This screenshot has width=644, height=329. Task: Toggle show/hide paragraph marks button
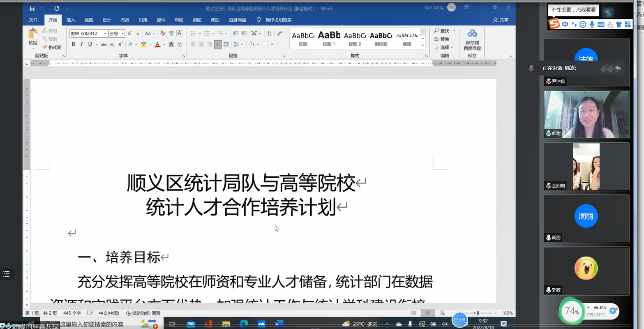coord(279,33)
